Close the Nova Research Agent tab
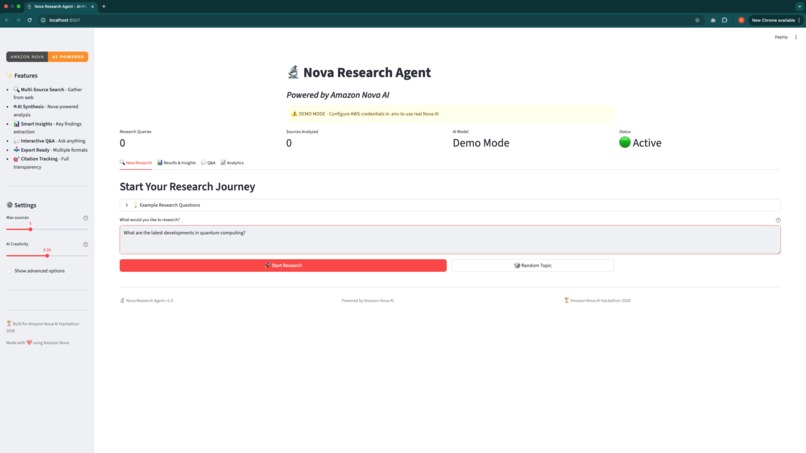The image size is (806, 453). 93,6
